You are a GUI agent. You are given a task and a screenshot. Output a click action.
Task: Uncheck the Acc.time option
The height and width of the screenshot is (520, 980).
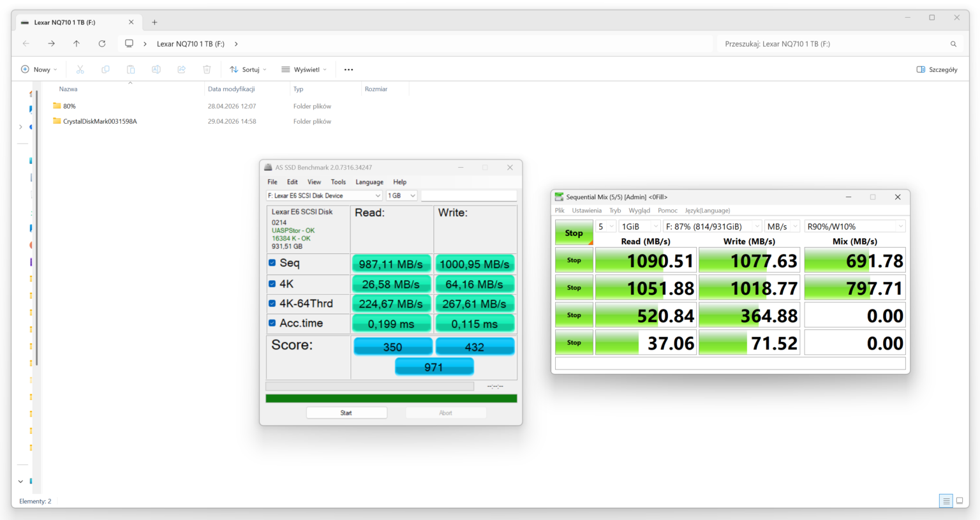271,323
